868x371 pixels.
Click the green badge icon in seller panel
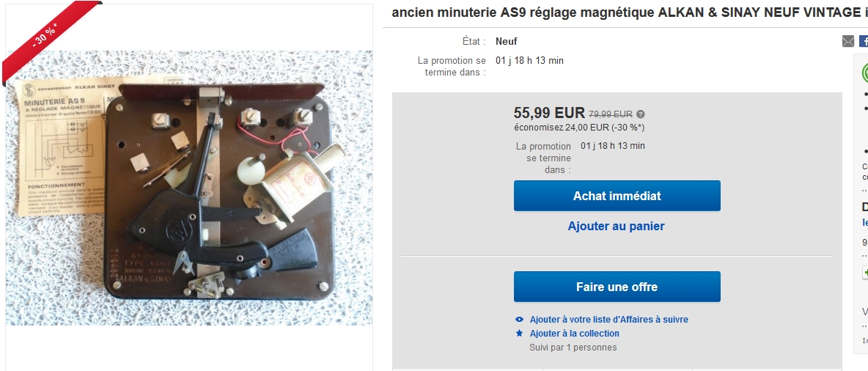point(864,73)
